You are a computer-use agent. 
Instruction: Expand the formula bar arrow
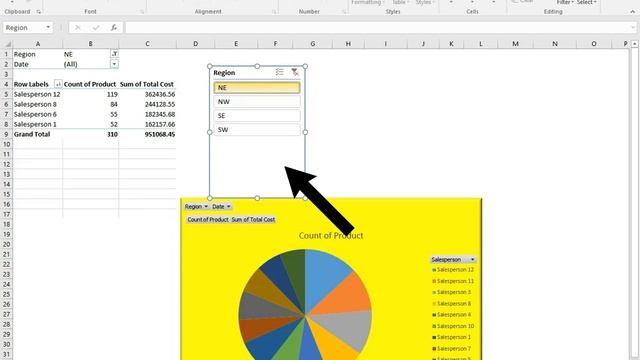[x=633, y=28]
